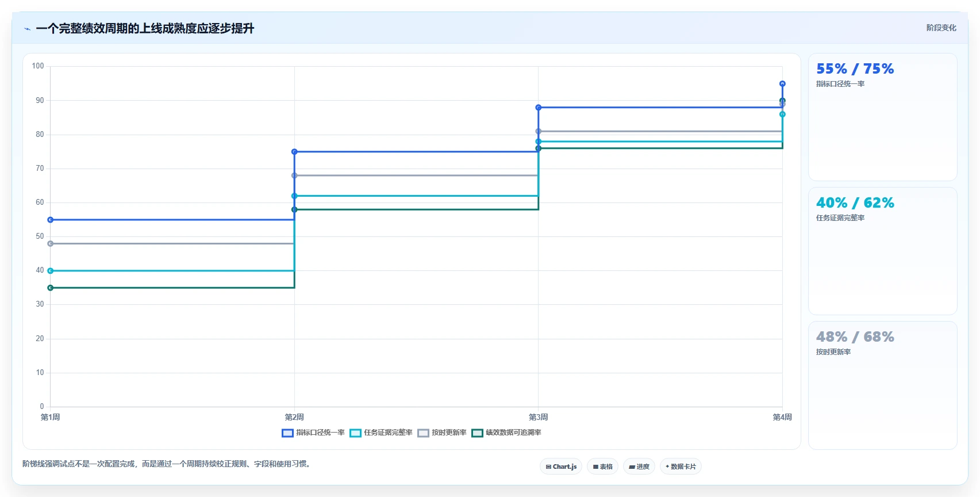Click the blue data point at 55 for 第1周
The width and height of the screenshot is (980, 497).
(x=51, y=220)
